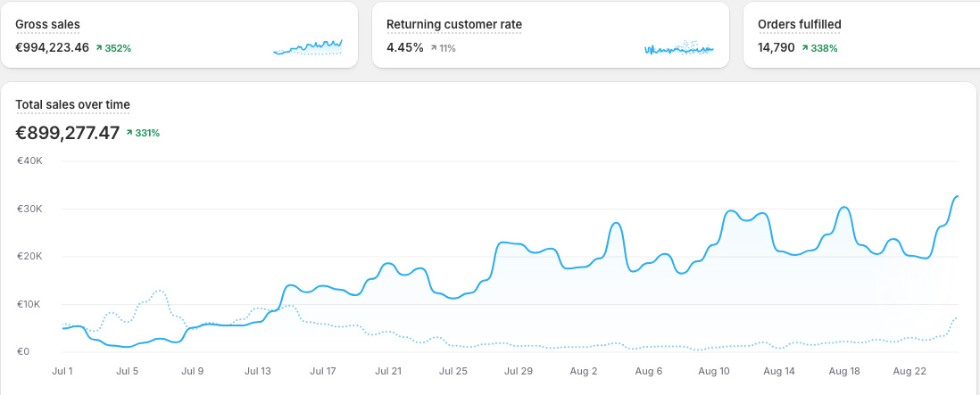Select the Jul 29 date on x-axis
980x395 pixels.
pos(518,370)
